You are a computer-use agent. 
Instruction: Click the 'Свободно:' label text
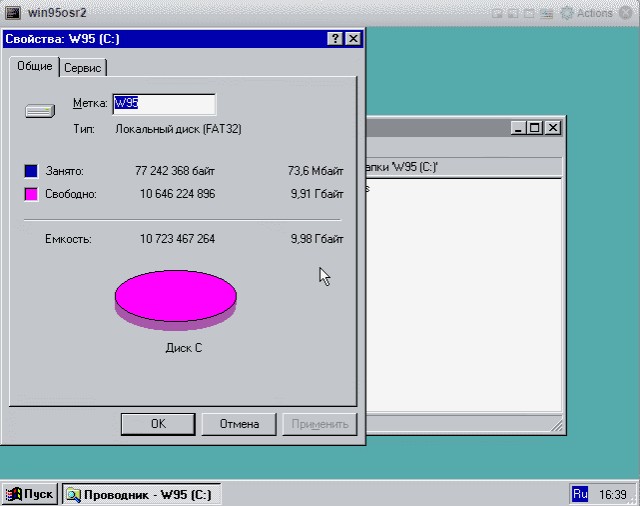pyautogui.click(x=71, y=194)
